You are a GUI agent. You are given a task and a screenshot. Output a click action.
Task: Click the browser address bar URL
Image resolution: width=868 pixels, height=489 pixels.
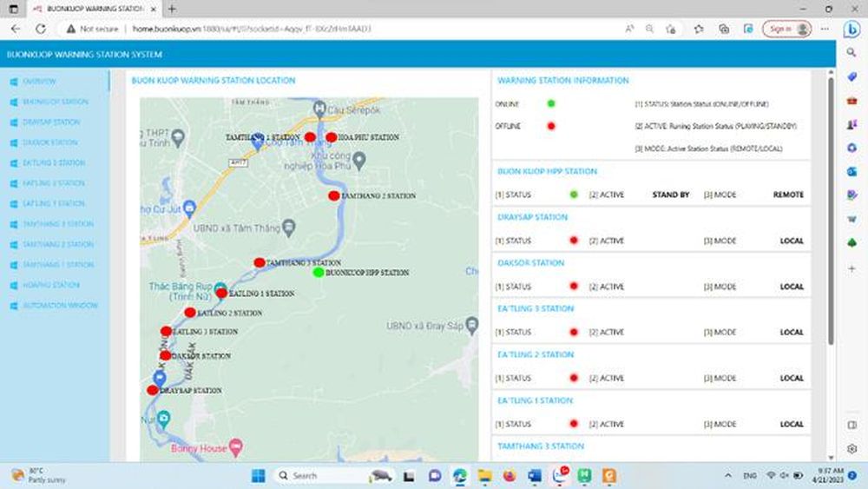[252, 29]
